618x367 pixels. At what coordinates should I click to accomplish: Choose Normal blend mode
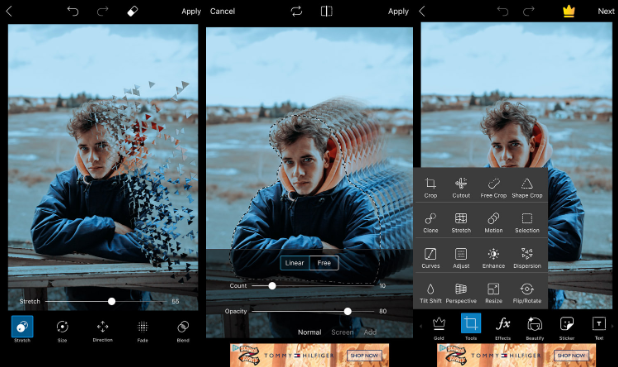tap(309, 332)
